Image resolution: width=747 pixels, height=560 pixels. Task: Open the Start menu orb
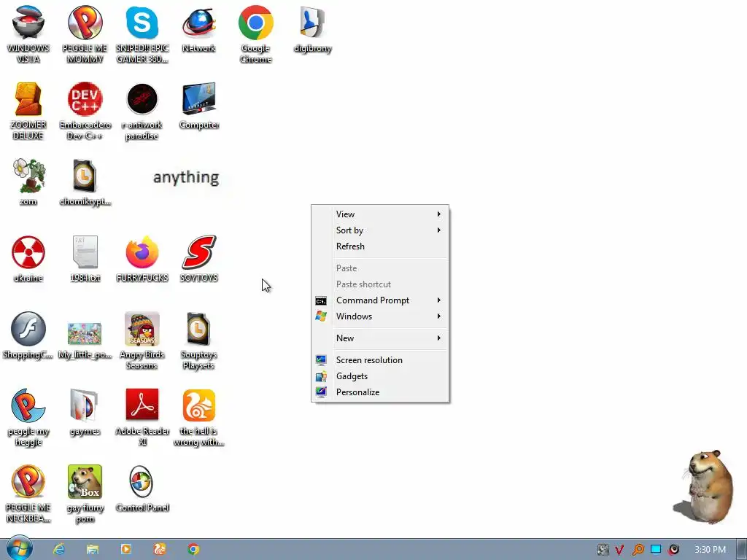pyautogui.click(x=20, y=548)
